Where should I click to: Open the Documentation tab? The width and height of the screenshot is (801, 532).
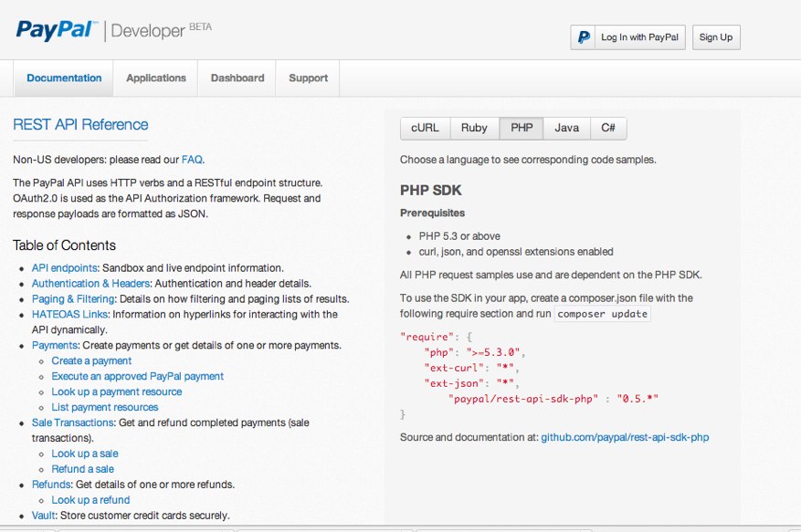pyautogui.click(x=64, y=78)
